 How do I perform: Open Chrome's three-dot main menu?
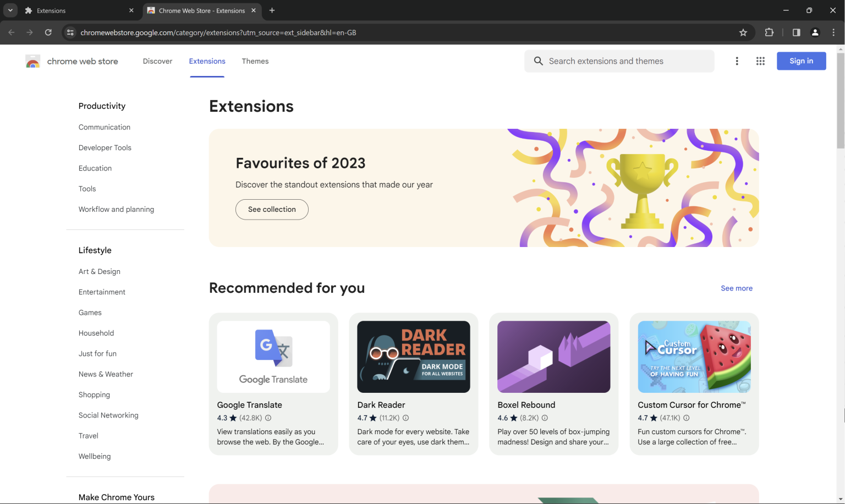coord(833,32)
